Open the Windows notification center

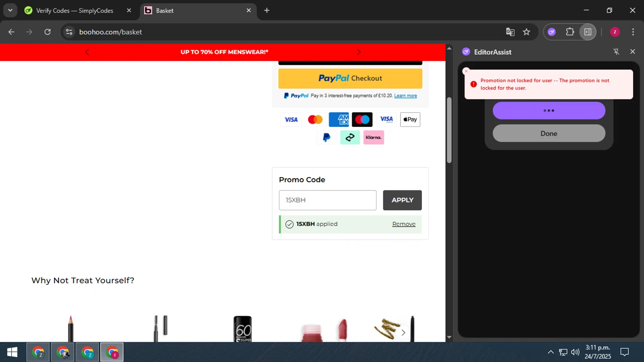[x=625, y=352]
